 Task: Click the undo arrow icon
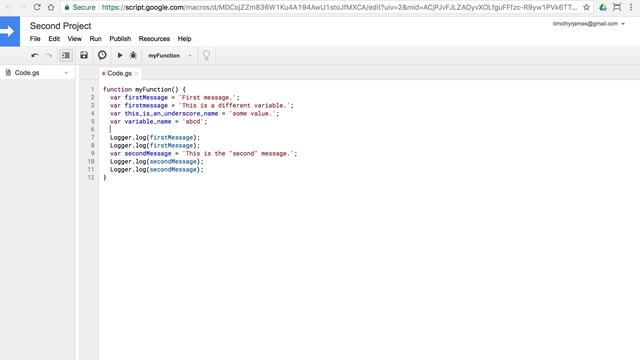35,55
